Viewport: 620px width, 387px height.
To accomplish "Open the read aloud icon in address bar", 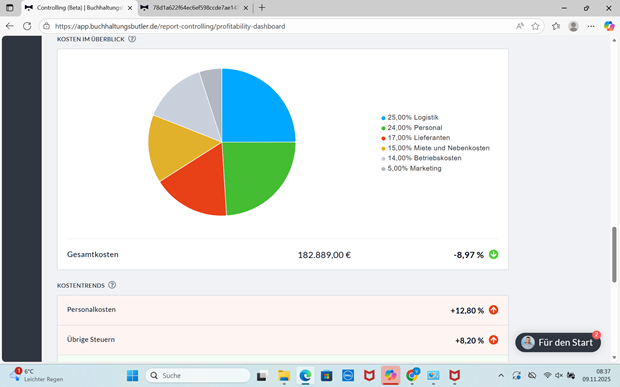I will click(520, 26).
